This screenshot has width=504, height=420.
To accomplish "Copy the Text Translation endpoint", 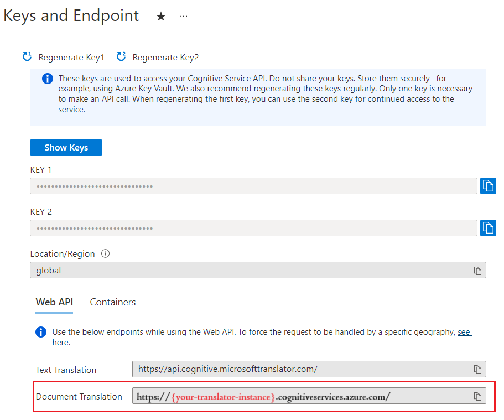I will pos(479,369).
